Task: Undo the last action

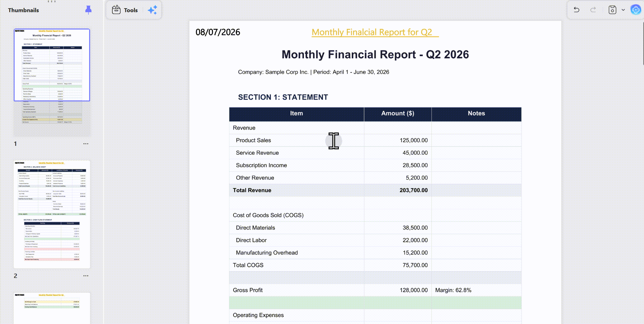Action: pyautogui.click(x=576, y=10)
